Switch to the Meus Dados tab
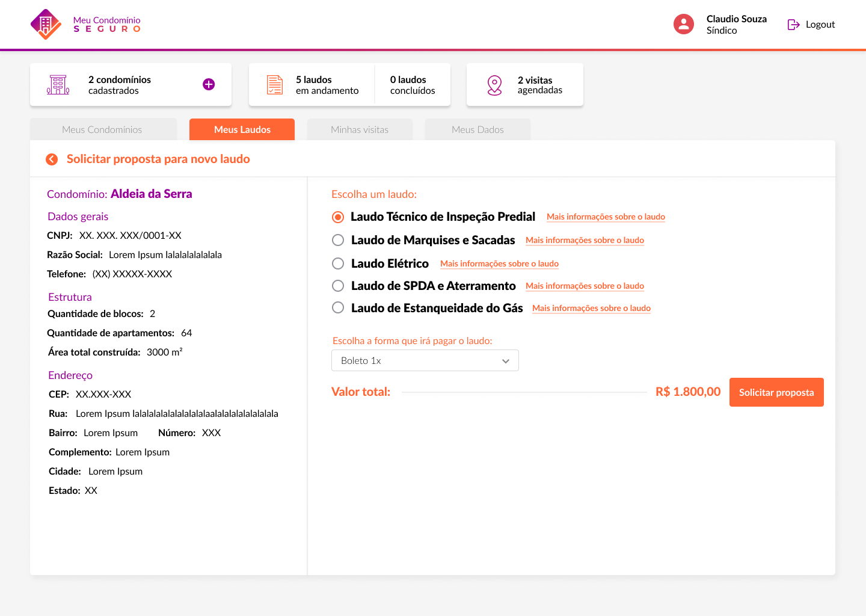This screenshot has width=866, height=616. coord(478,129)
